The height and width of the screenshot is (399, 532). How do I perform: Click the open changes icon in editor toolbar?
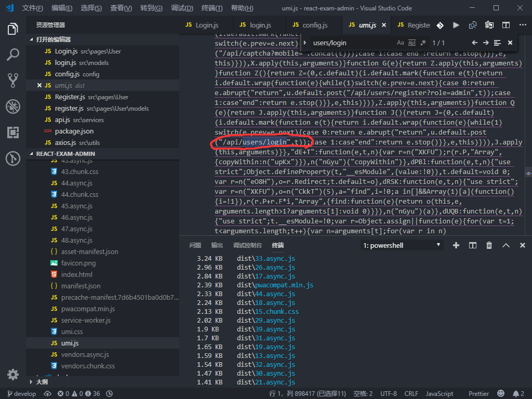pos(473,25)
